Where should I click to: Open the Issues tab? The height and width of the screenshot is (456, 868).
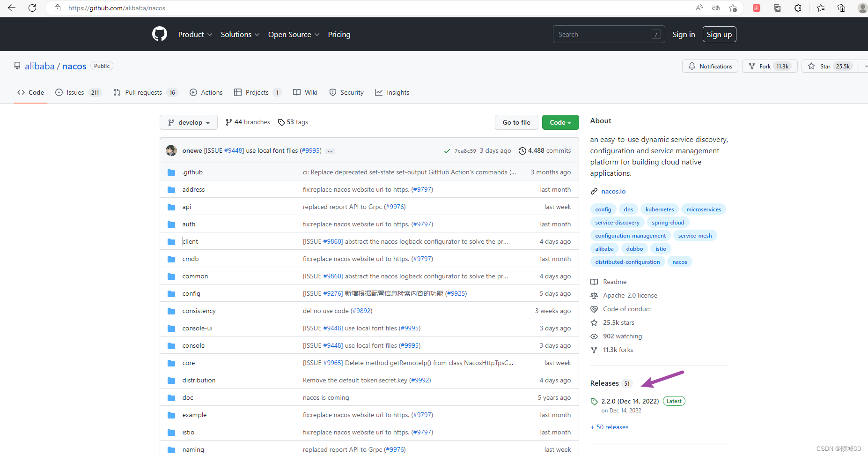pyautogui.click(x=78, y=92)
